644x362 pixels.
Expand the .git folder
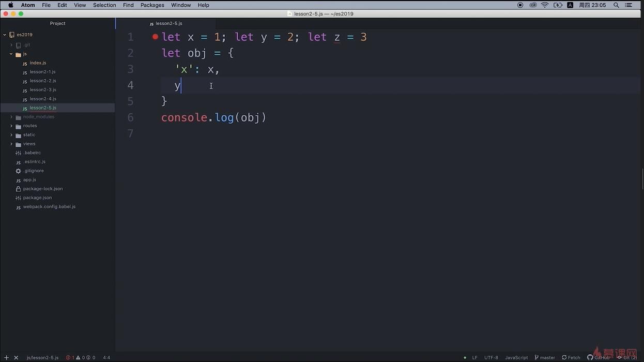(x=11, y=45)
